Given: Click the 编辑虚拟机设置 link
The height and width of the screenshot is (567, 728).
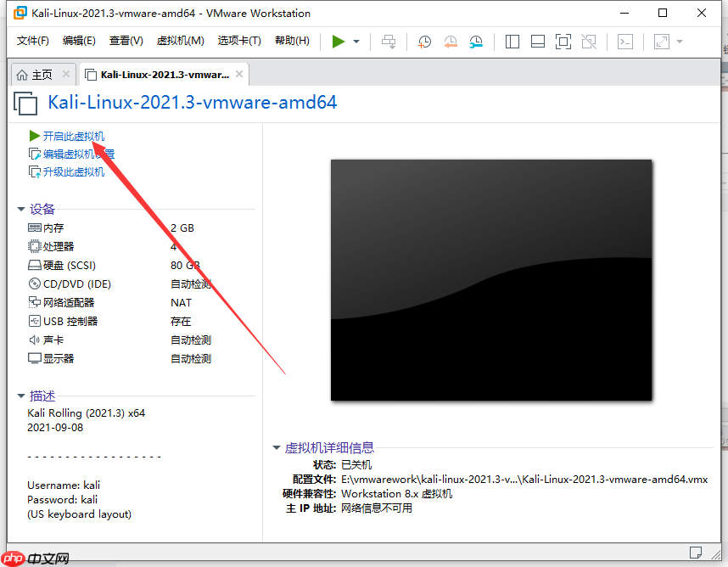Looking at the screenshot, I should (77, 154).
